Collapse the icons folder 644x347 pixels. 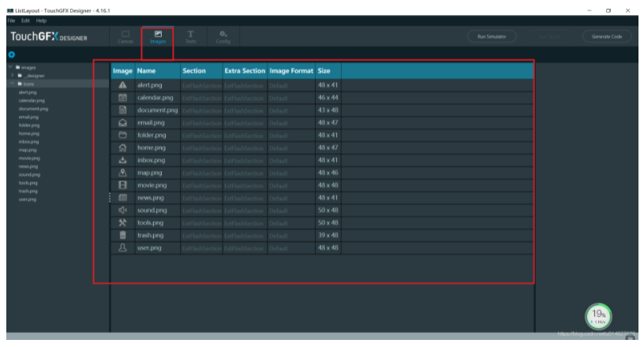coord(13,84)
